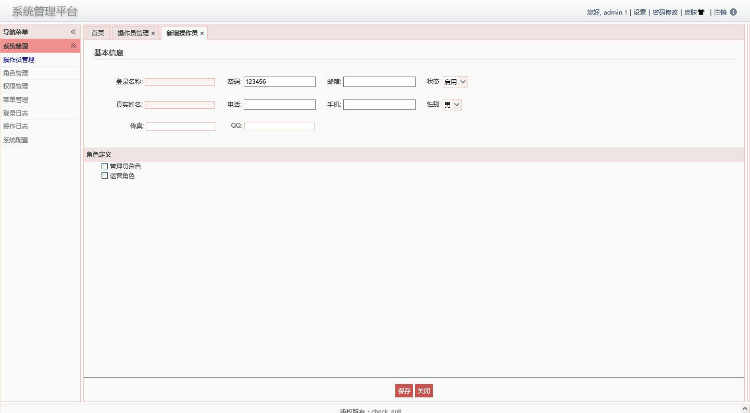Open 角色管理 in the sidebar
Image resolution: width=750 pixels, height=413 pixels.
click(x=16, y=73)
